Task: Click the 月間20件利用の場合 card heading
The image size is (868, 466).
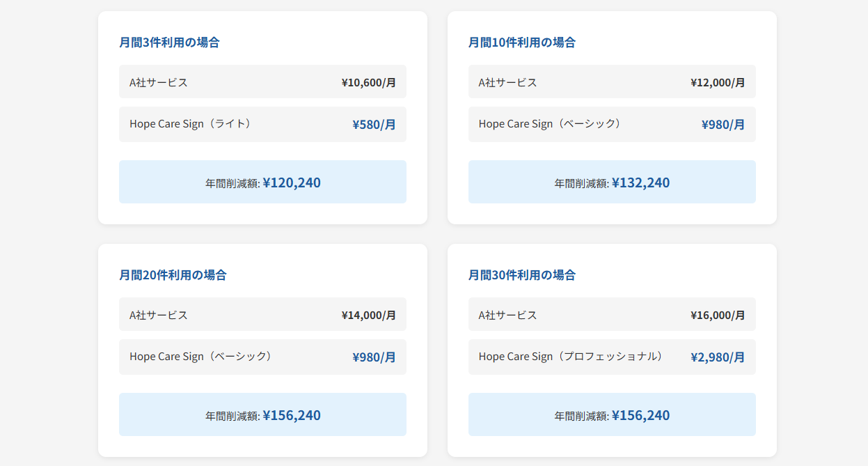Action: [x=173, y=275]
